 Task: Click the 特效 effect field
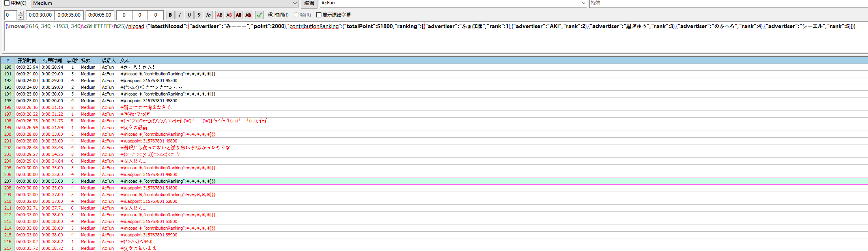(728, 3)
